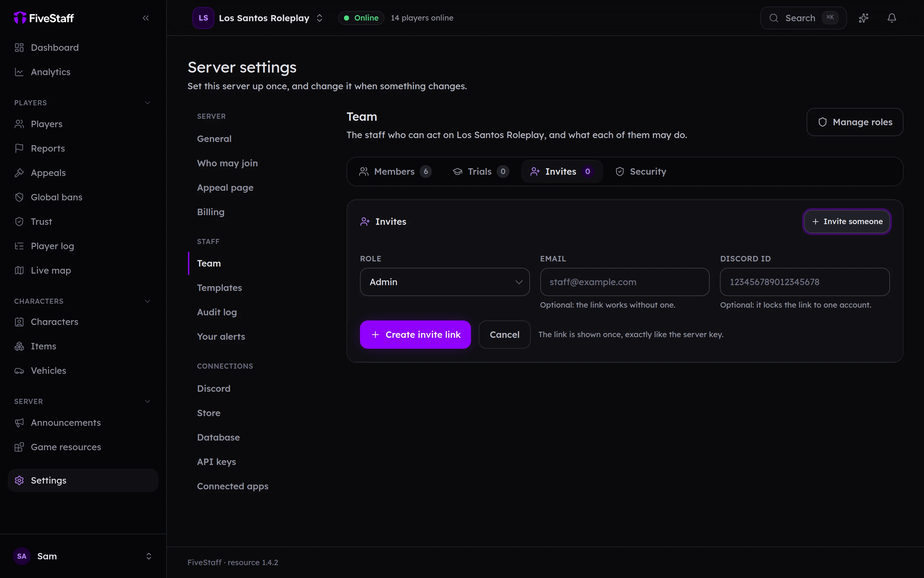Screen dimensions: 924x578
Task: Select the Invites tab
Action: point(562,172)
